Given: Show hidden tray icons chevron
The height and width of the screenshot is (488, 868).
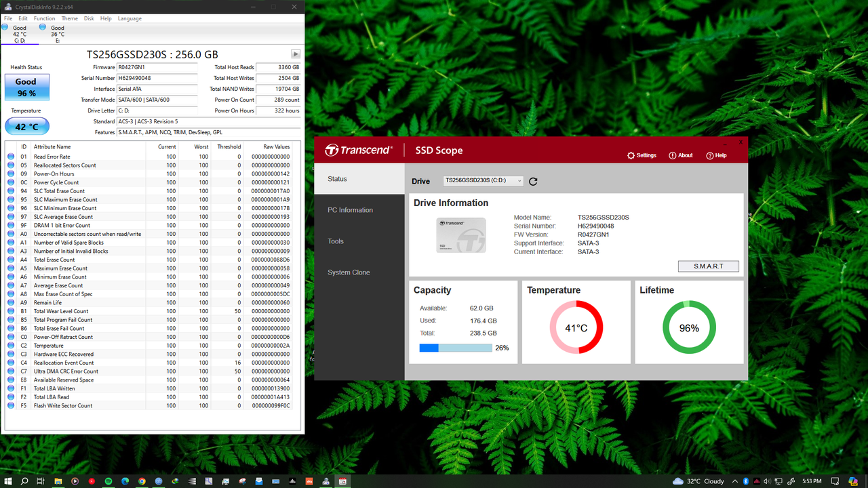Looking at the screenshot, I should (735, 481).
